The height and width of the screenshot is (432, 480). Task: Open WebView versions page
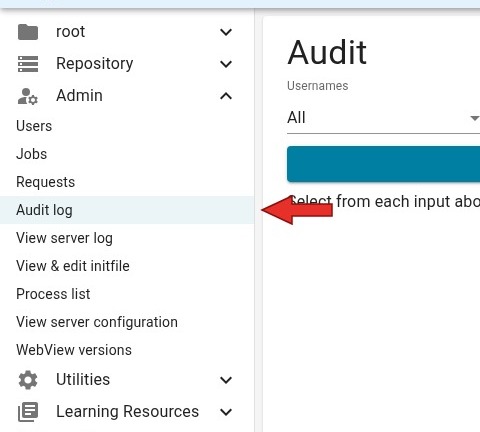tap(74, 350)
